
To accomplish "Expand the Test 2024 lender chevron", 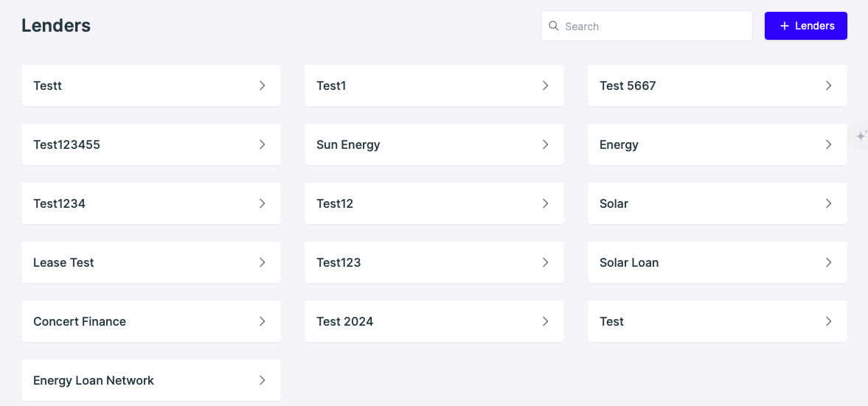I will tap(545, 321).
